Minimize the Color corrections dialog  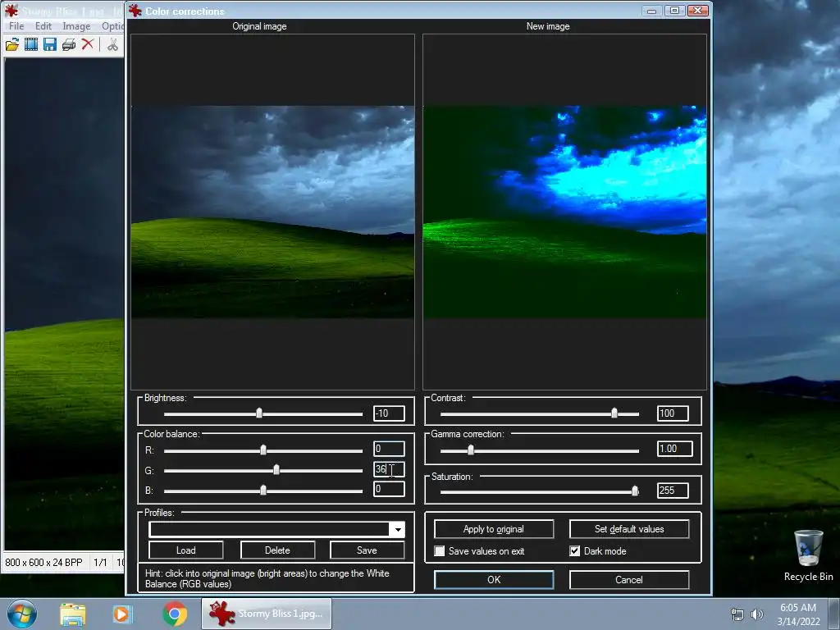[x=651, y=11]
